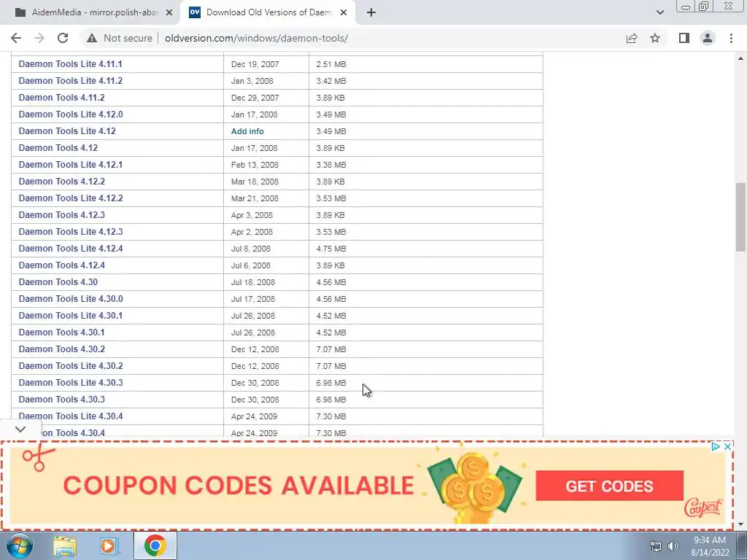The image size is (747, 560).
Task: Open Daemon Tools Lite 4.12.2 link
Action: 71,198
